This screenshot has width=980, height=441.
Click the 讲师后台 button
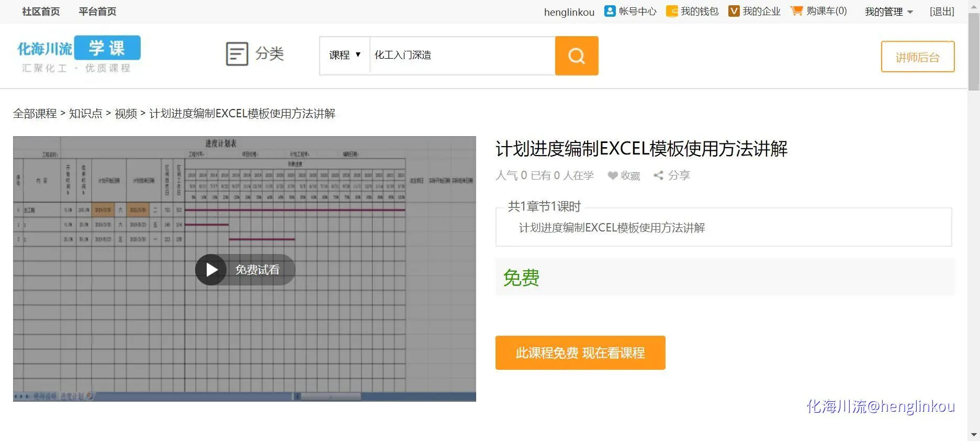[x=917, y=57]
